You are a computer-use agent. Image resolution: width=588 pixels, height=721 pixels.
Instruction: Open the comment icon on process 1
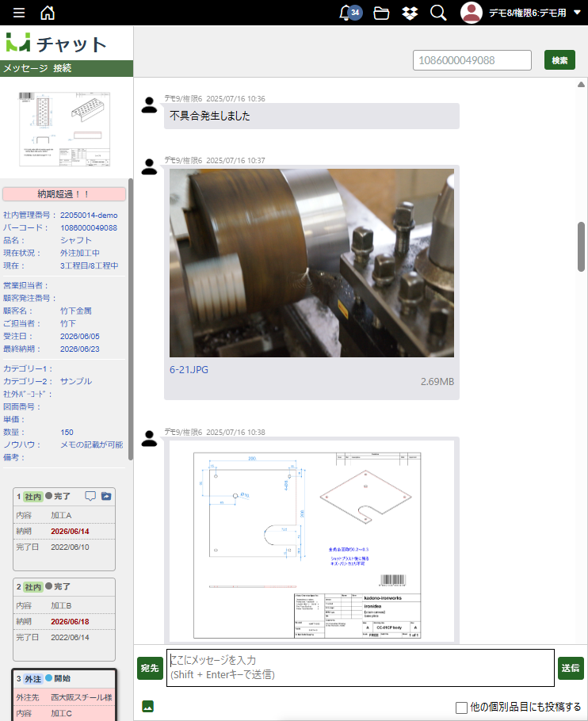pos(90,496)
